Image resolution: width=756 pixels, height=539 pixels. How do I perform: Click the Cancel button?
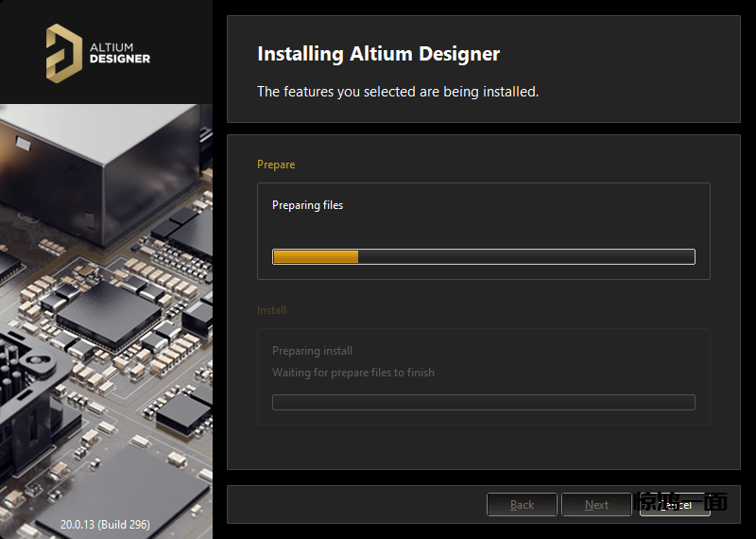[675, 505]
